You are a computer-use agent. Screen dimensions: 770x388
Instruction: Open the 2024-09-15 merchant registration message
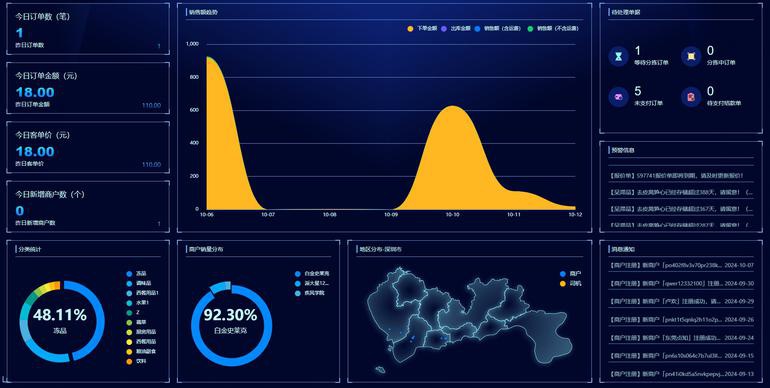(681, 356)
